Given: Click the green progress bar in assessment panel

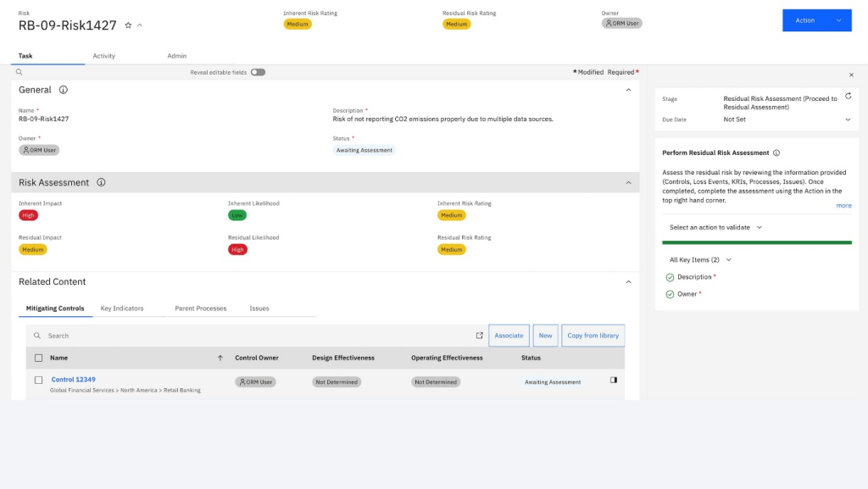Looking at the screenshot, I should click(757, 242).
